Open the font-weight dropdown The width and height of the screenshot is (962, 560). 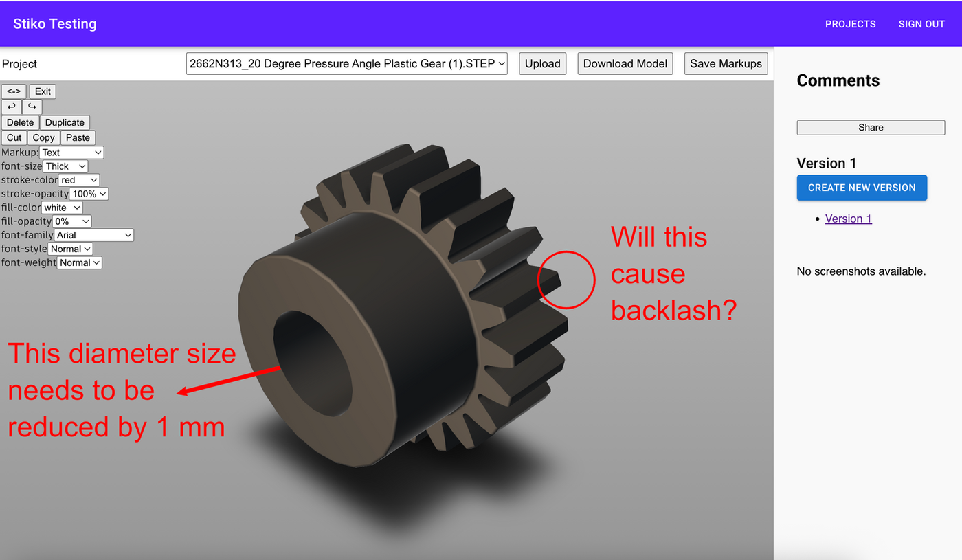tap(79, 262)
